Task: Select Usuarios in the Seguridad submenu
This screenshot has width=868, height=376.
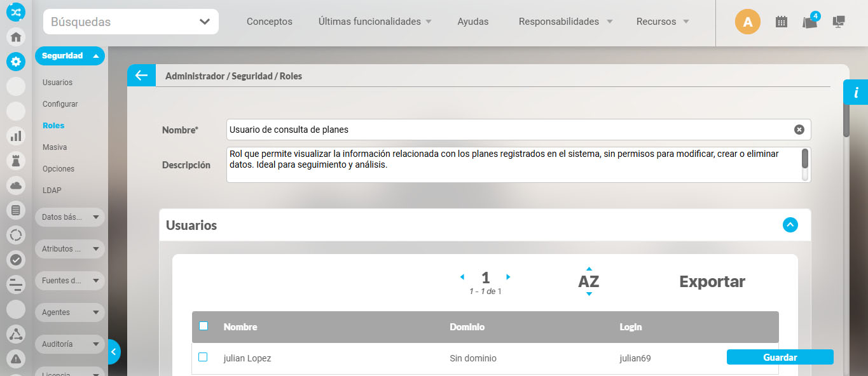Action: [57, 83]
